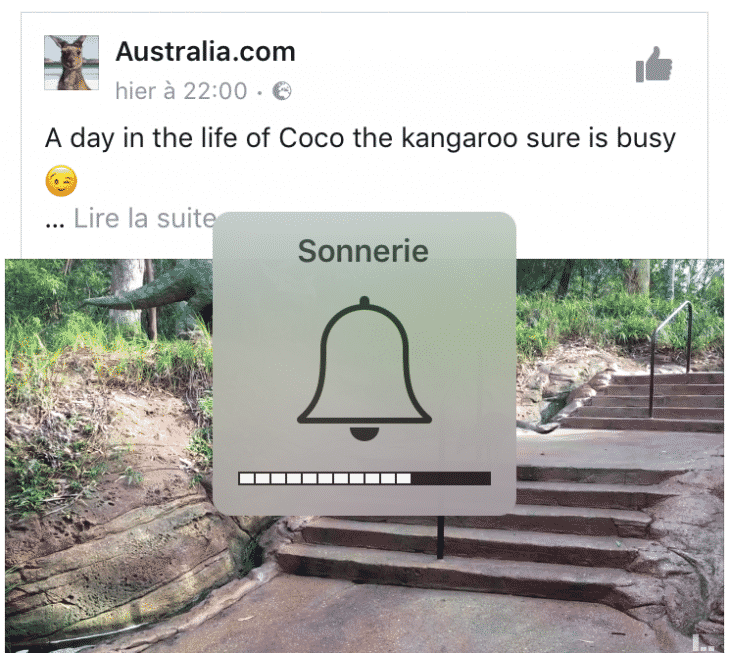Open the Australia.com page name
Image resolution: width=730 pixels, height=653 pixels.
tap(205, 51)
